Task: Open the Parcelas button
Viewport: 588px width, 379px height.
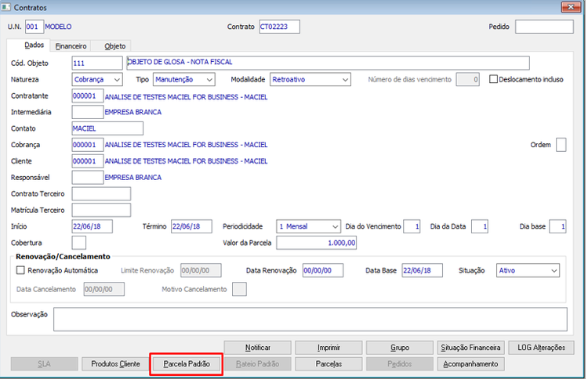Action: coord(328,364)
